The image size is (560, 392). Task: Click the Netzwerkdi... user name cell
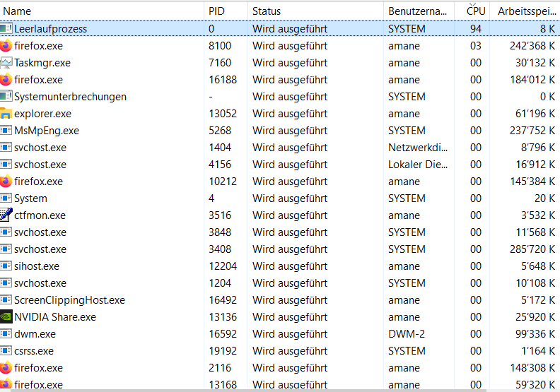point(418,148)
